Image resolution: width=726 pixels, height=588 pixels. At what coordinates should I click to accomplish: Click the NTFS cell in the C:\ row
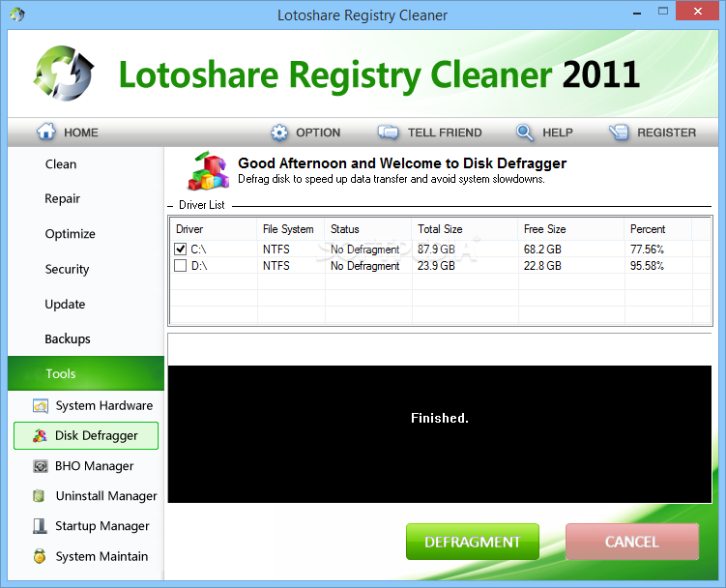[x=276, y=250]
